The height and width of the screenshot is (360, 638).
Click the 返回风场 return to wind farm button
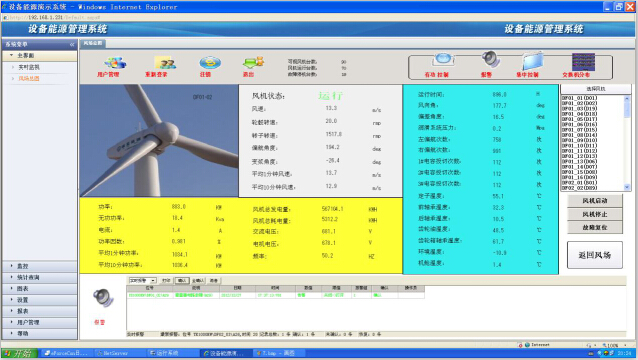click(x=594, y=255)
